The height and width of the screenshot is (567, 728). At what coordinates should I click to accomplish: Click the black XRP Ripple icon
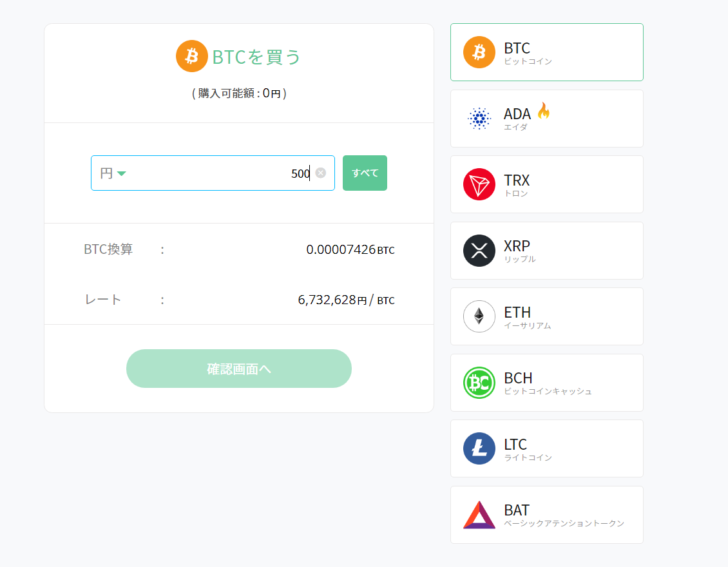pyautogui.click(x=479, y=251)
